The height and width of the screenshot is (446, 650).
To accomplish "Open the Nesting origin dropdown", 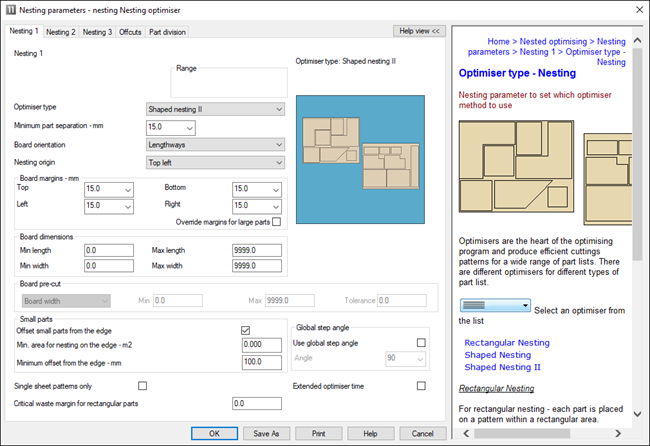I will pos(214,161).
